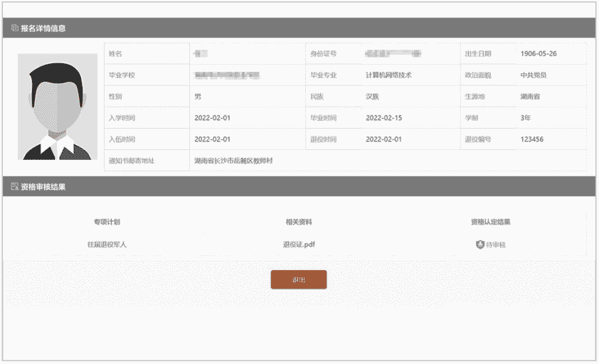Click the 报名详情信息 header icon
Image resolution: width=599 pixels, height=364 pixels.
click(x=14, y=28)
